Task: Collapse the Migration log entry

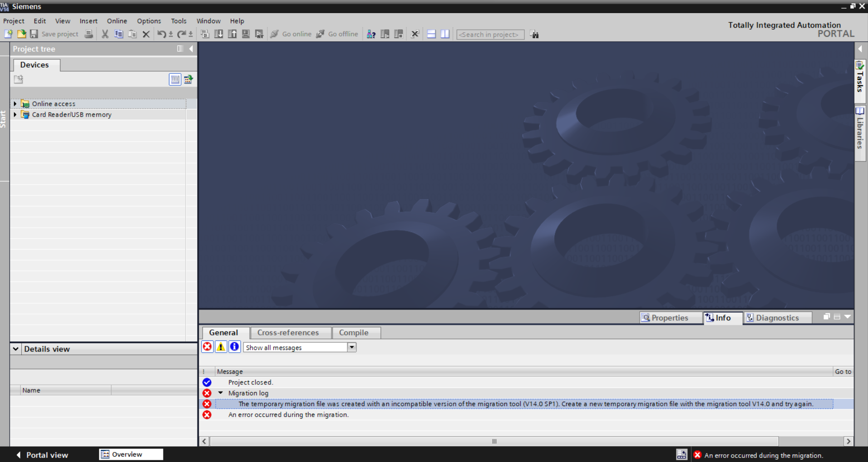Action: click(x=221, y=393)
